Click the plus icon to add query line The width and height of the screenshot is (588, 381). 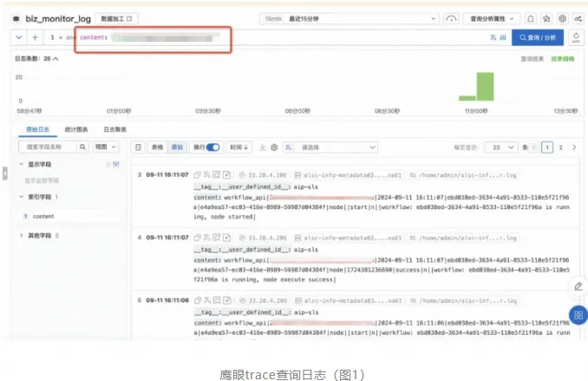(35, 37)
